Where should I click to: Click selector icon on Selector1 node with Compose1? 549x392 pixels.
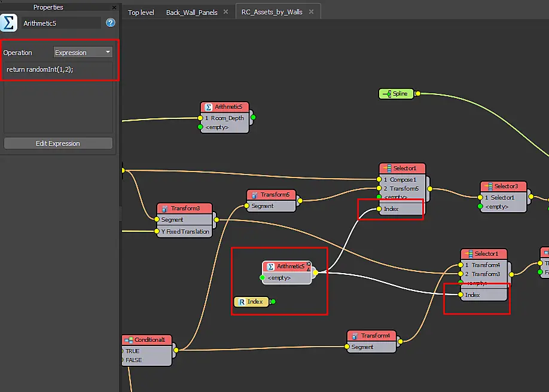pos(387,169)
